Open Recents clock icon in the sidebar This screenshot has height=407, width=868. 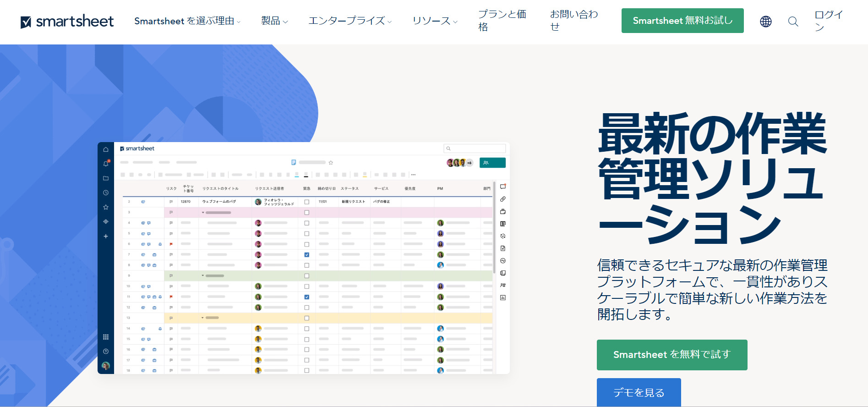point(106,193)
